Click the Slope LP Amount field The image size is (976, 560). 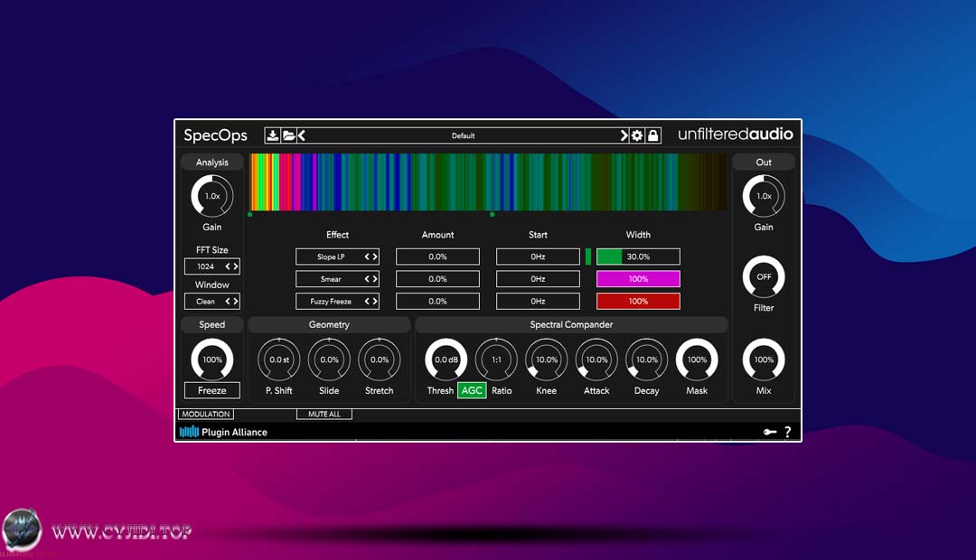(437, 257)
